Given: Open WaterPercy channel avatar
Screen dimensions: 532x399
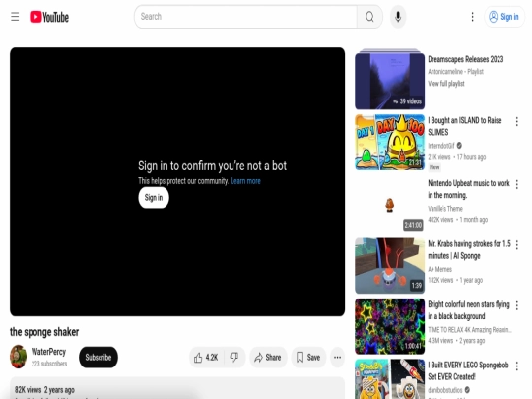Looking at the screenshot, I should pos(19,357).
